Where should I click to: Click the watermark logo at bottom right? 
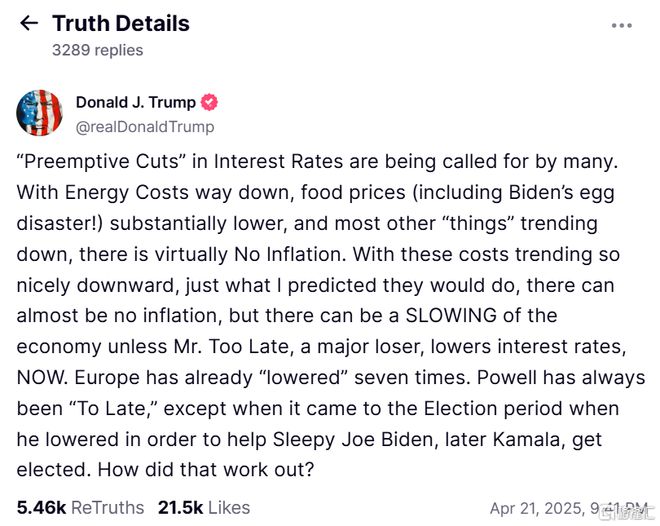click(628, 510)
